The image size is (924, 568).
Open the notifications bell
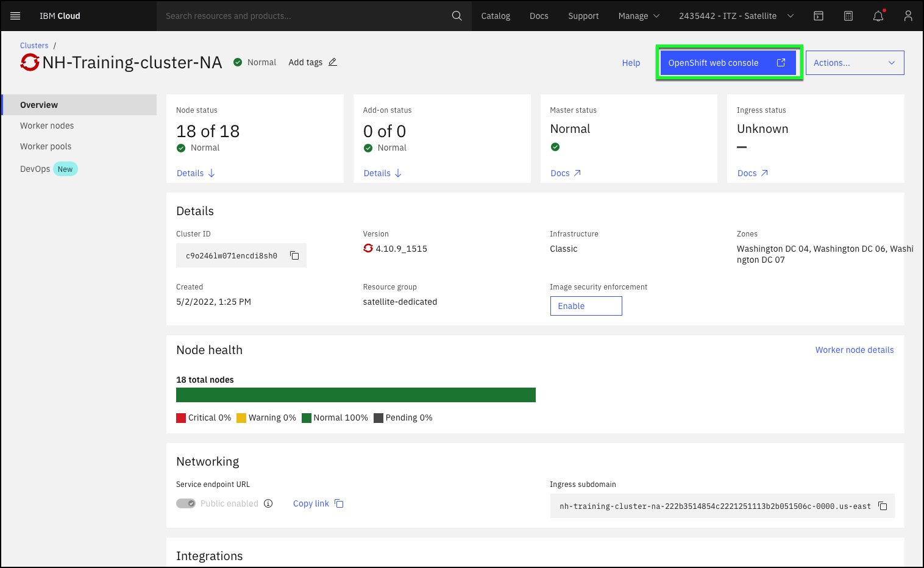coord(878,16)
